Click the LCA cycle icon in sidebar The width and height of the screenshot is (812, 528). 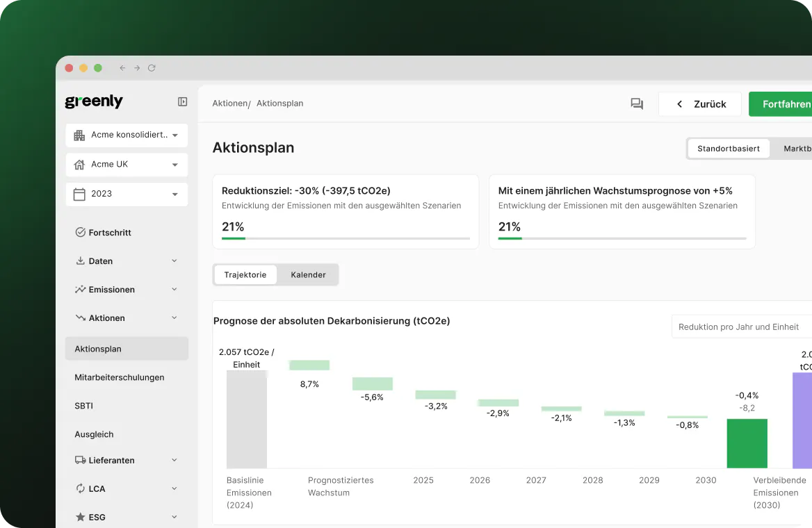pos(80,488)
